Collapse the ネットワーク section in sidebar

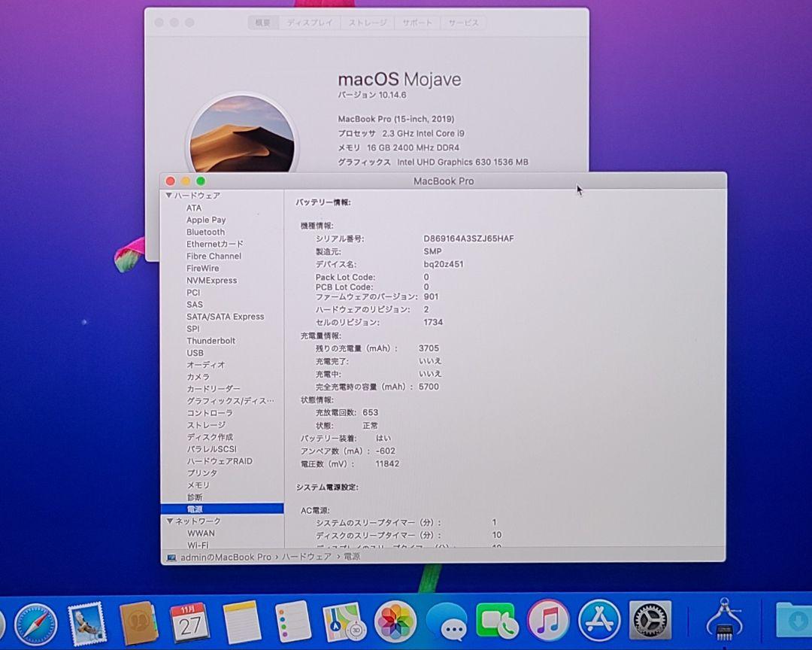pyautogui.click(x=169, y=521)
